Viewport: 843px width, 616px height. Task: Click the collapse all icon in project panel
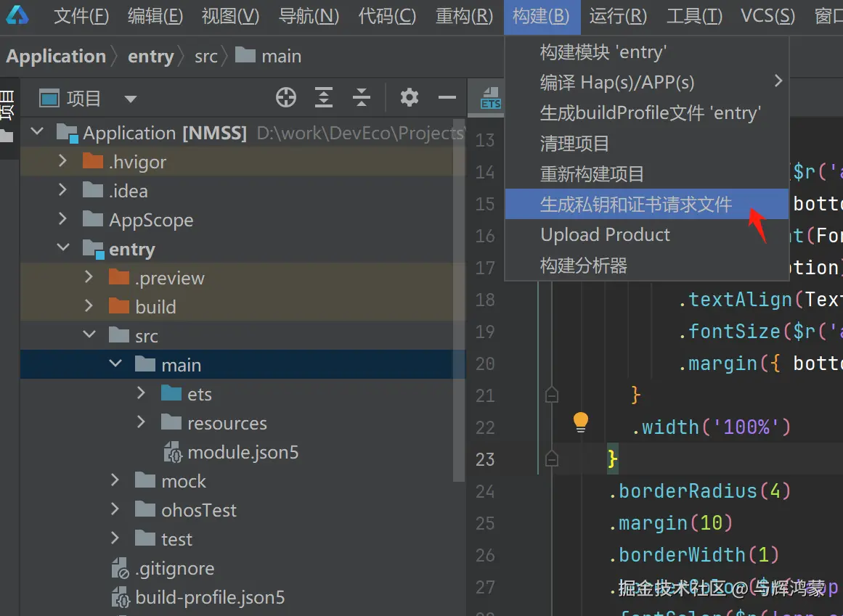(362, 98)
